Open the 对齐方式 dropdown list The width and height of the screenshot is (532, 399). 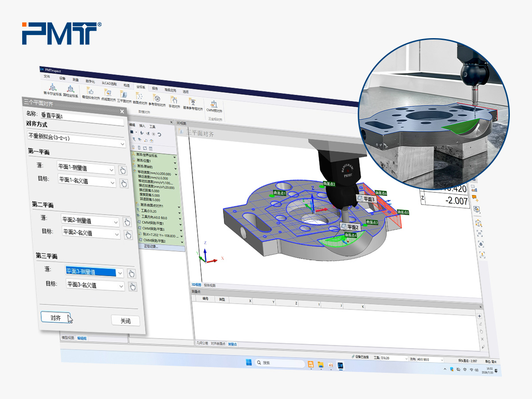(x=77, y=140)
